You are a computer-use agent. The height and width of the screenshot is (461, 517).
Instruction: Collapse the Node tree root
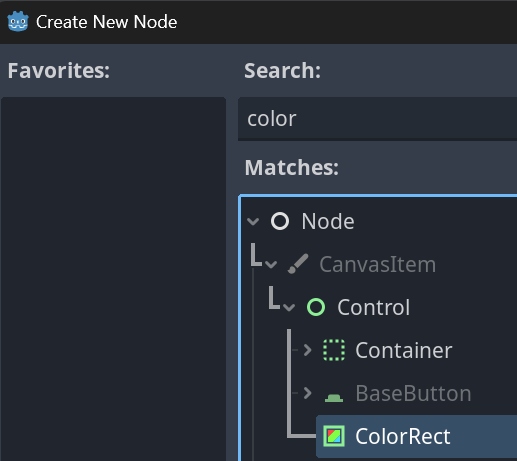[x=253, y=221]
